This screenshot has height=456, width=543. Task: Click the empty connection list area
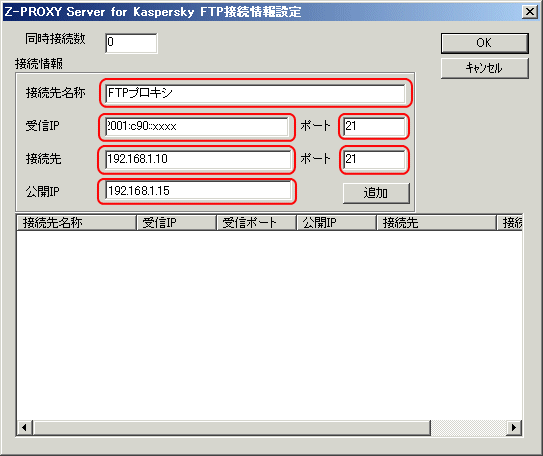[x=269, y=325]
